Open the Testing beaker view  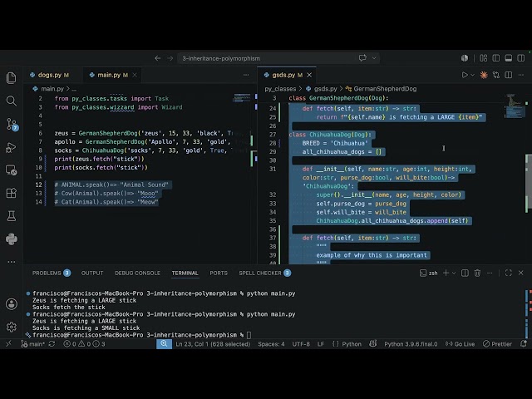click(x=11, y=216)
